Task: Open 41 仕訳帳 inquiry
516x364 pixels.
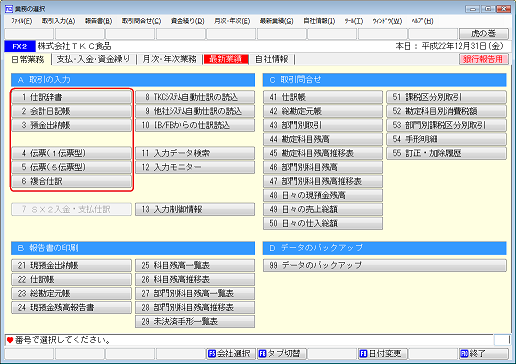Action: (x=323, y=97)
